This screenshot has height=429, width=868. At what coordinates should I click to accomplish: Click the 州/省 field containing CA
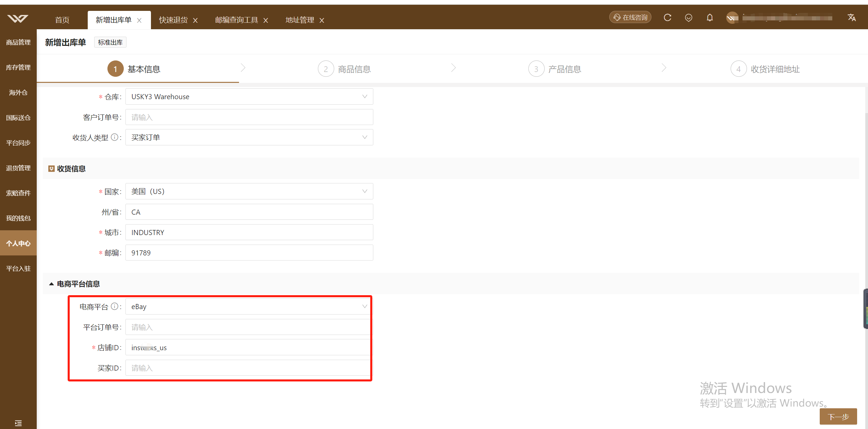[x=249, y=212]
